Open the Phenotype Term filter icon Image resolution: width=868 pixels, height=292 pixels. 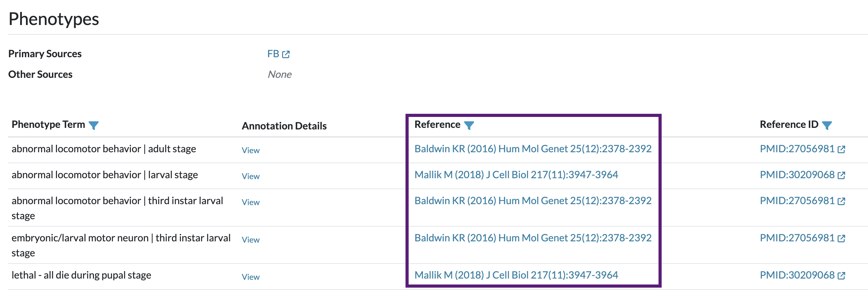[93, 125]
